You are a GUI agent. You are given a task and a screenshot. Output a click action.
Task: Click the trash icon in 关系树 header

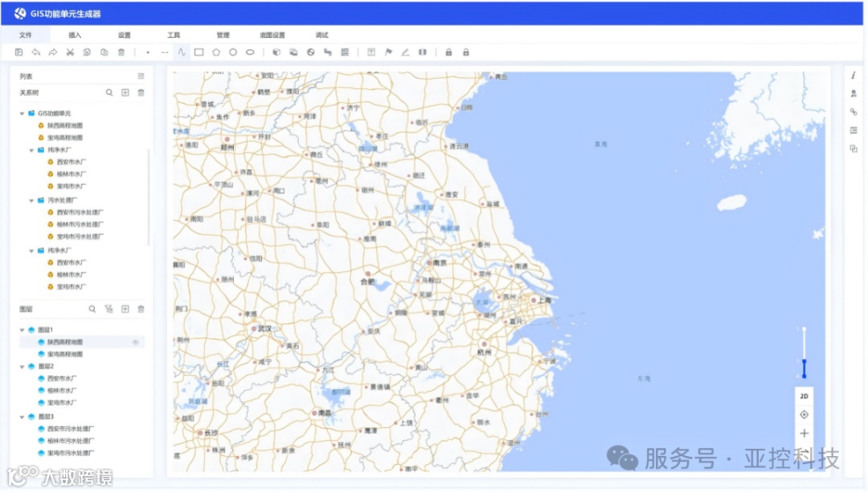(141, 92)
